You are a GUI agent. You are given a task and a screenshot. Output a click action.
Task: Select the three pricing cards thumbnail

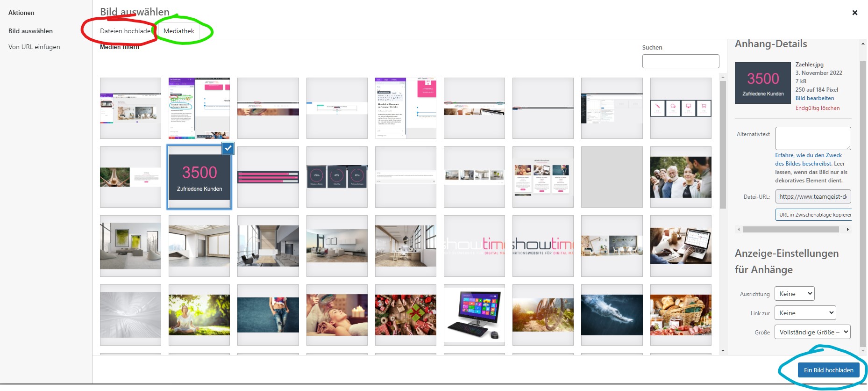point(543,177)
